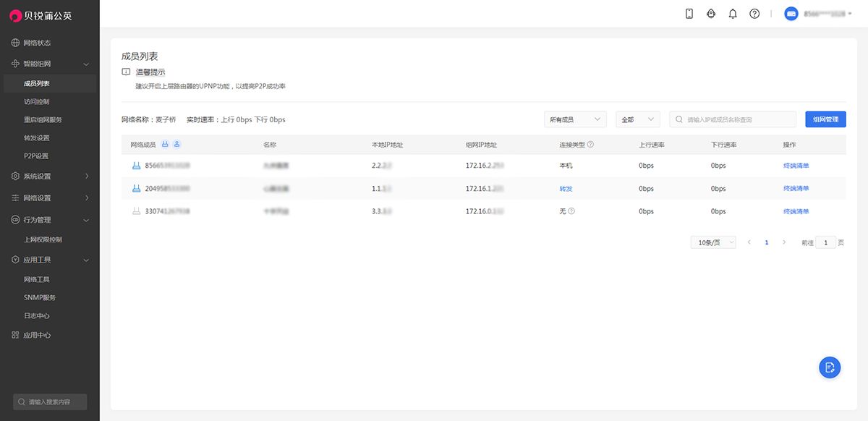Click the 温馨提示 message icon
Screen dimensions: 868x421
click(126, 72)
